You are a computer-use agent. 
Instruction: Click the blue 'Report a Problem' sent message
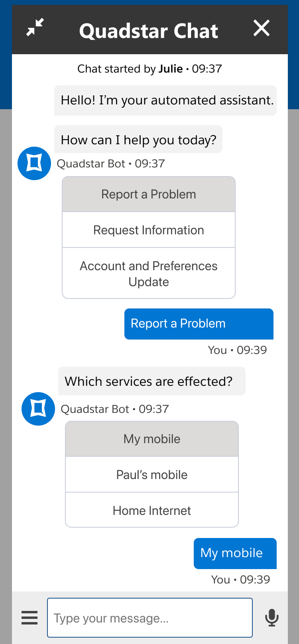tap(199, 324)
